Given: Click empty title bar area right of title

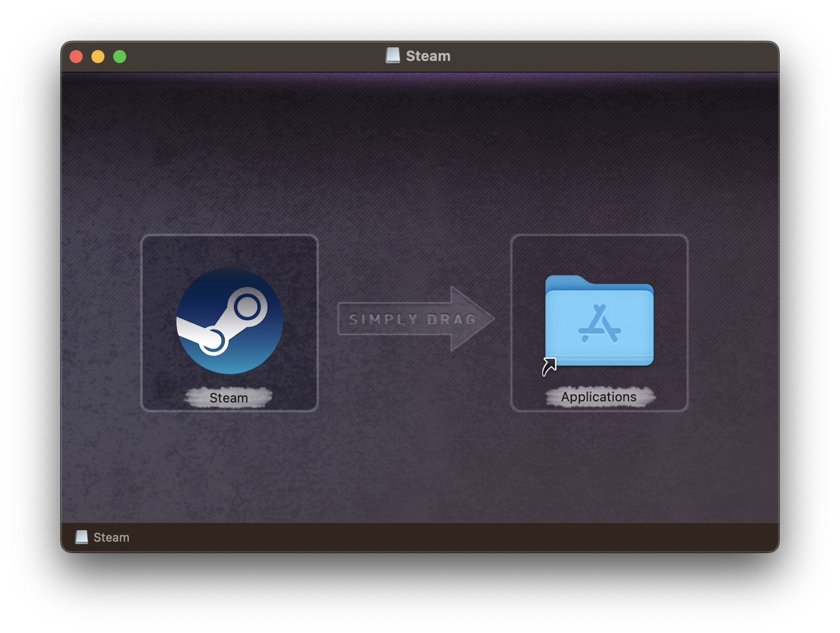Looking at the screenshot, I should 598,57.
